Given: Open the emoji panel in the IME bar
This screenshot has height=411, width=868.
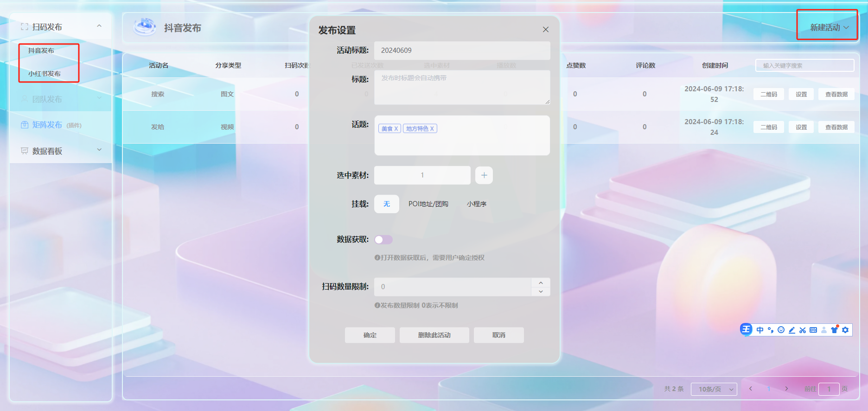Looking at the screenshot, I should [x=781, y=330].
